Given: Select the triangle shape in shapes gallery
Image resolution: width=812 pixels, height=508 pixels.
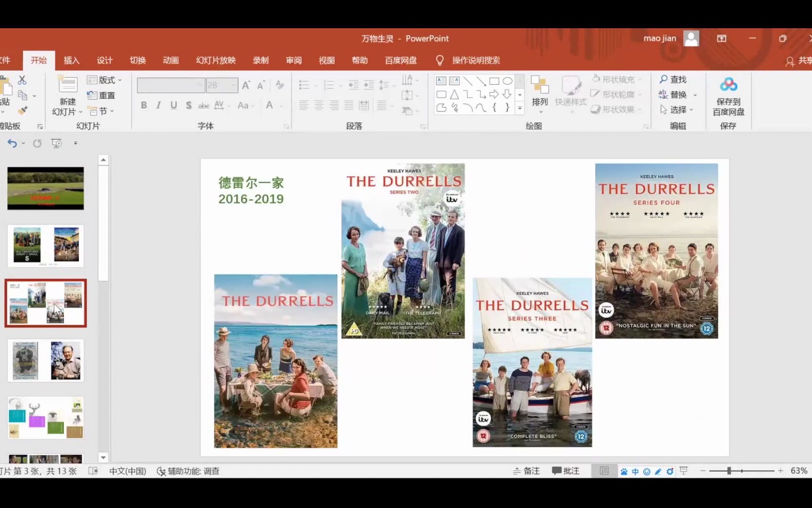Looking at the screenshot, I should pos(454,95).
